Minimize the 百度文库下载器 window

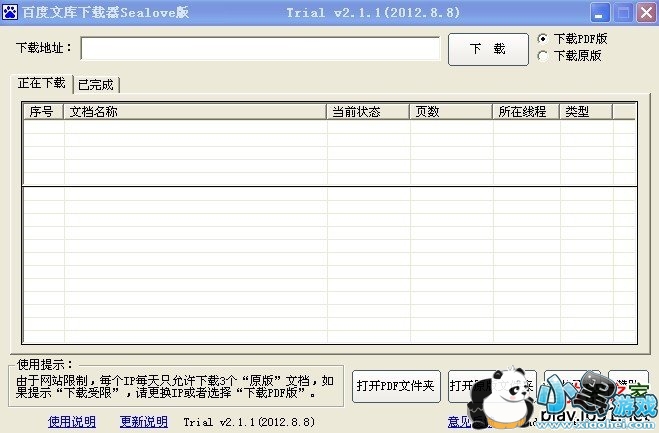[x=600, y=13]
